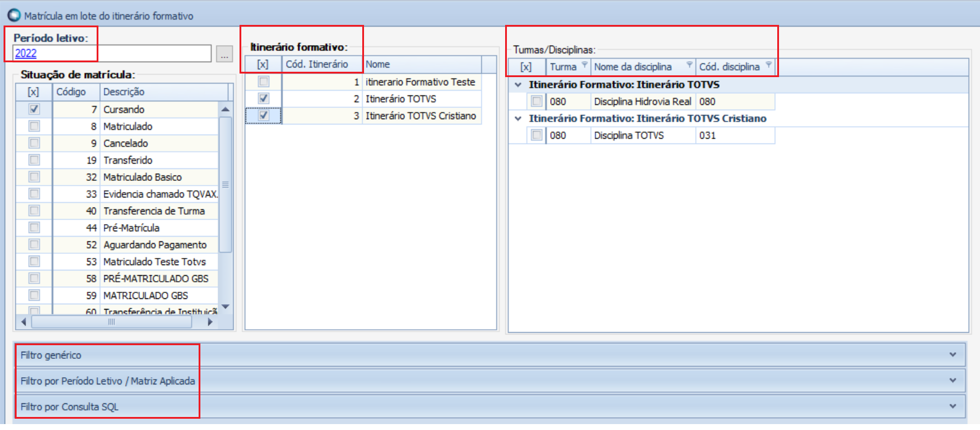This screenshot has width=980, height=430.
Task: Sort by the Nome column header in itinerários
Action: click(422, 64)
